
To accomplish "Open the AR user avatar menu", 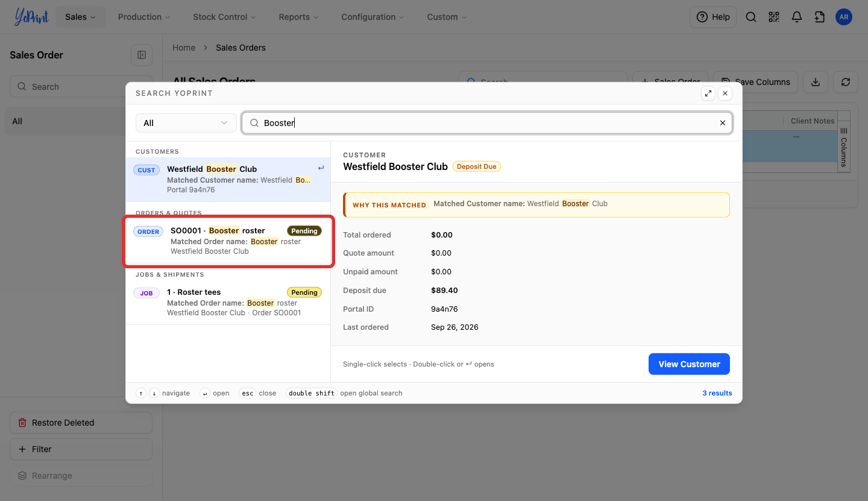I will (x=844, y=17).
